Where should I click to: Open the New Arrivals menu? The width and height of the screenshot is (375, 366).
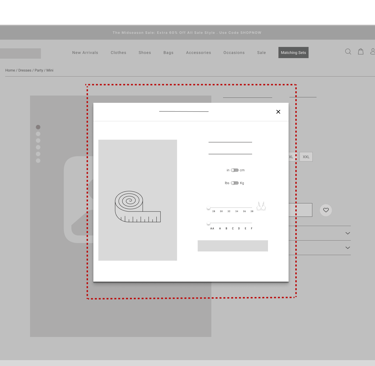(x=85, y=53)
